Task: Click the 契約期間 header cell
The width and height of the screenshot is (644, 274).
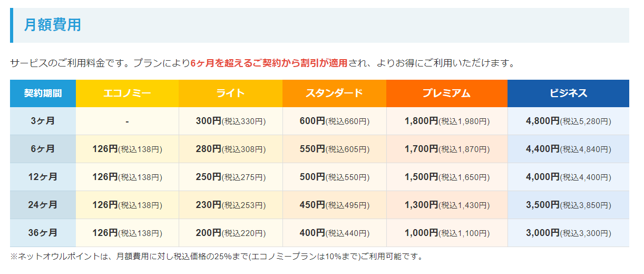Action: click(x=43, y=93)
